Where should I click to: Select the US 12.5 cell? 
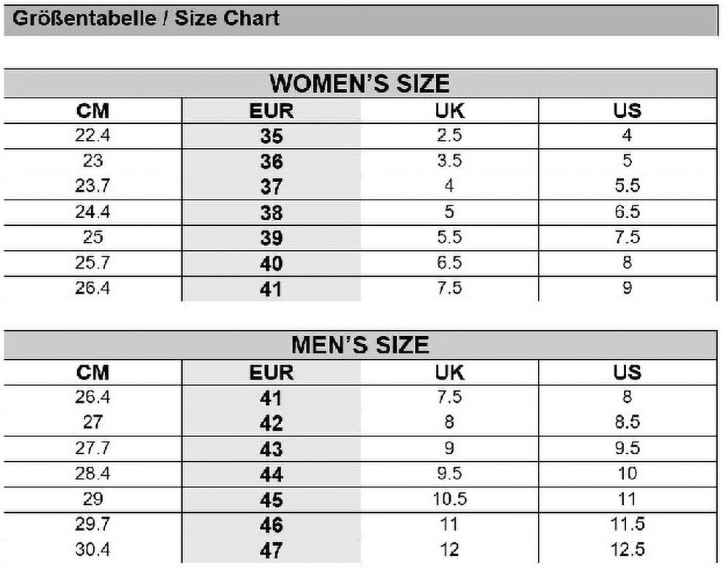coord(627,549)
